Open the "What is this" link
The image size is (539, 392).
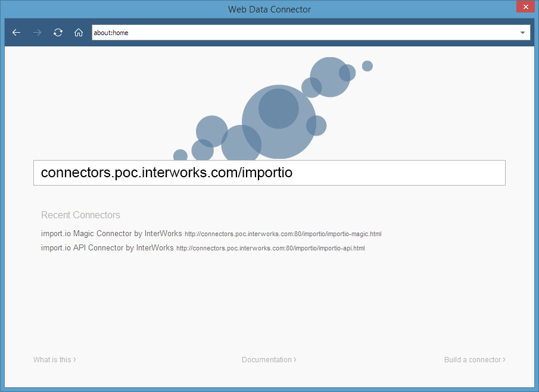pyautogui.click(x=52, y=360)
